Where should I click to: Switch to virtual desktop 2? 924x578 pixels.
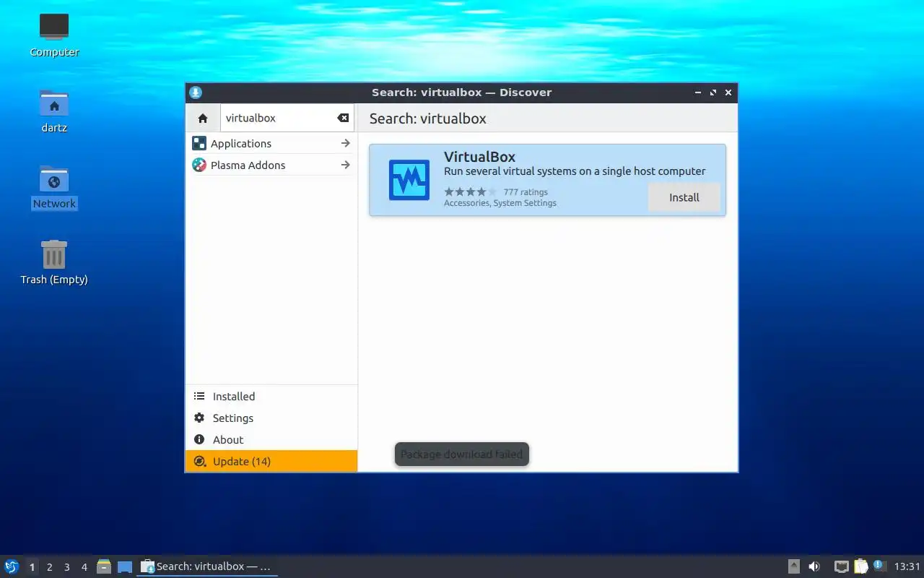[49, 567]
